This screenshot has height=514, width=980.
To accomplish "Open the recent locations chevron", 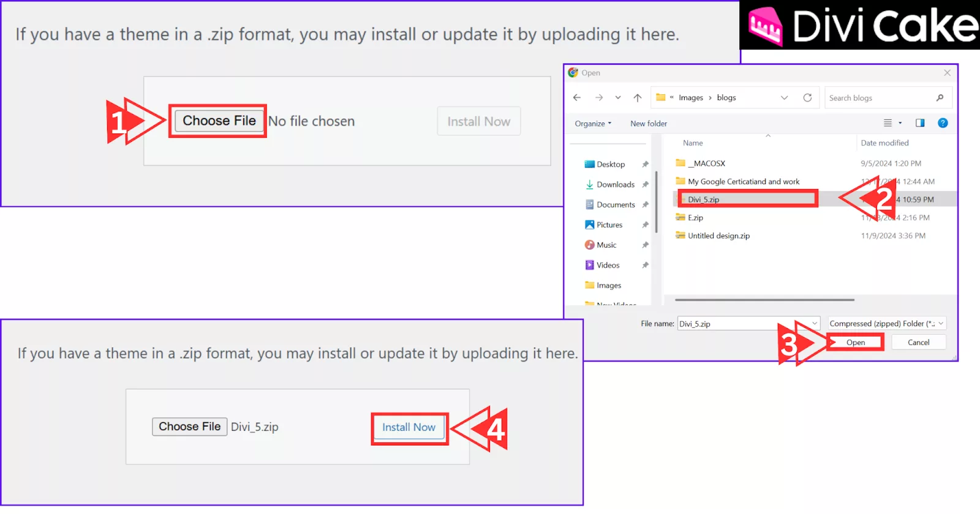I will click(618, 97).
